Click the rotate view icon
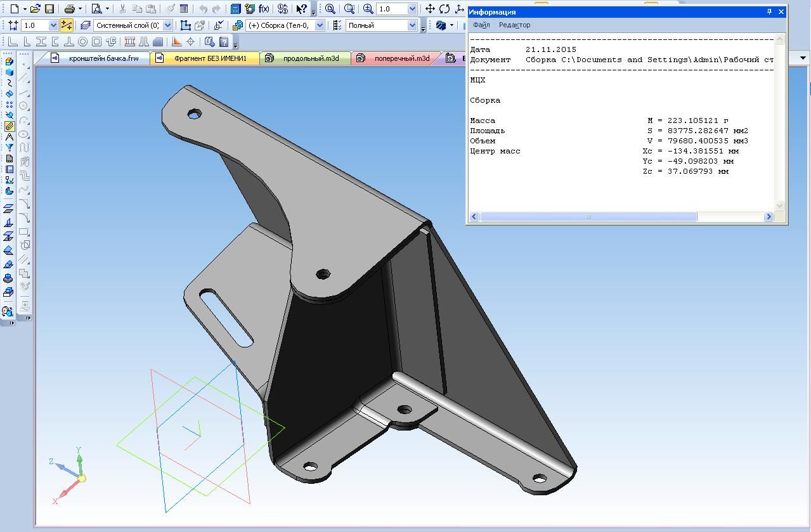This screenshot has height=532, width=811. click(x=444, y=9)
